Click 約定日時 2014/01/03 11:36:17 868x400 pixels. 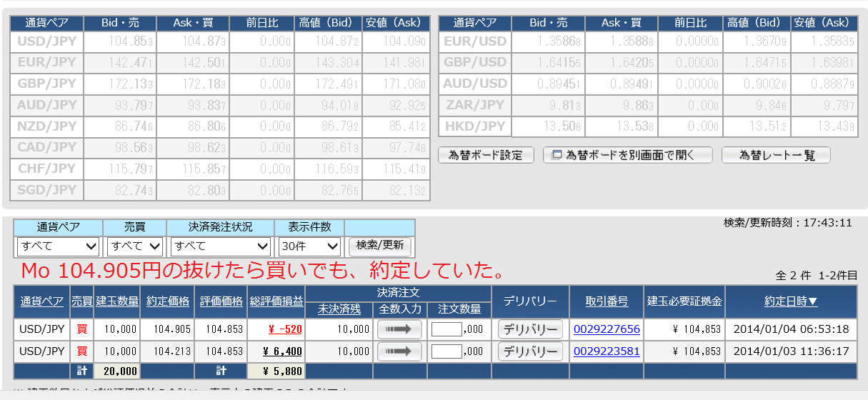[791, 351]
